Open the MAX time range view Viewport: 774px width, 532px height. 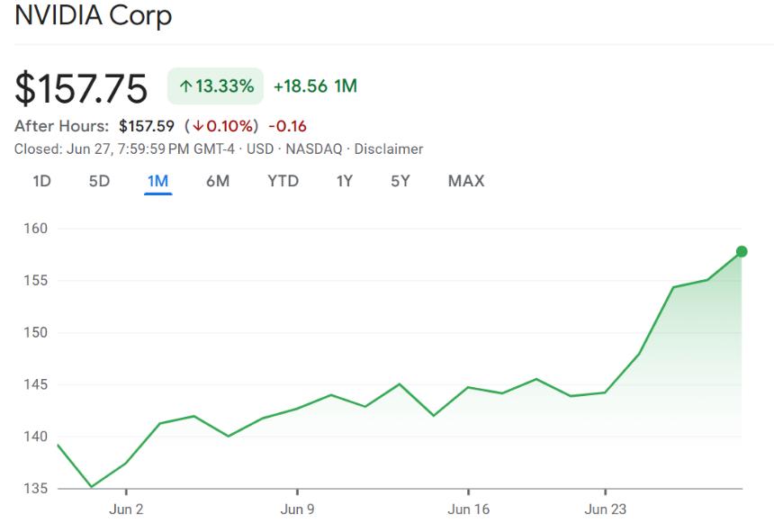[x=464, y=181]
